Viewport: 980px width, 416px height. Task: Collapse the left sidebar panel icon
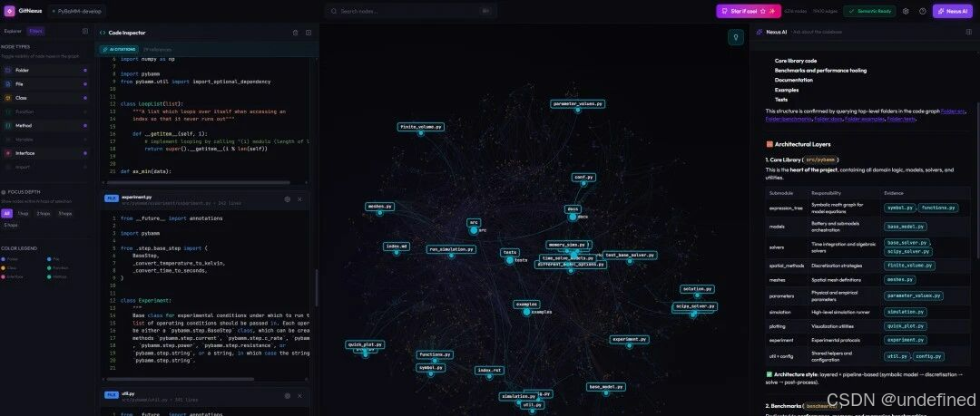(85, 31)
